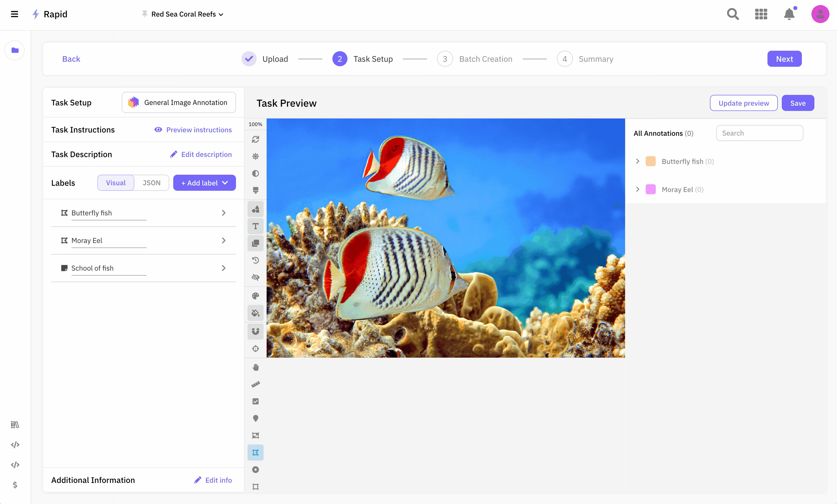Open Red Sea Coral Reefs project dropdown
The width and height of the screenshot is (837, 504).
pyautogui.click(x=187, y=14)
